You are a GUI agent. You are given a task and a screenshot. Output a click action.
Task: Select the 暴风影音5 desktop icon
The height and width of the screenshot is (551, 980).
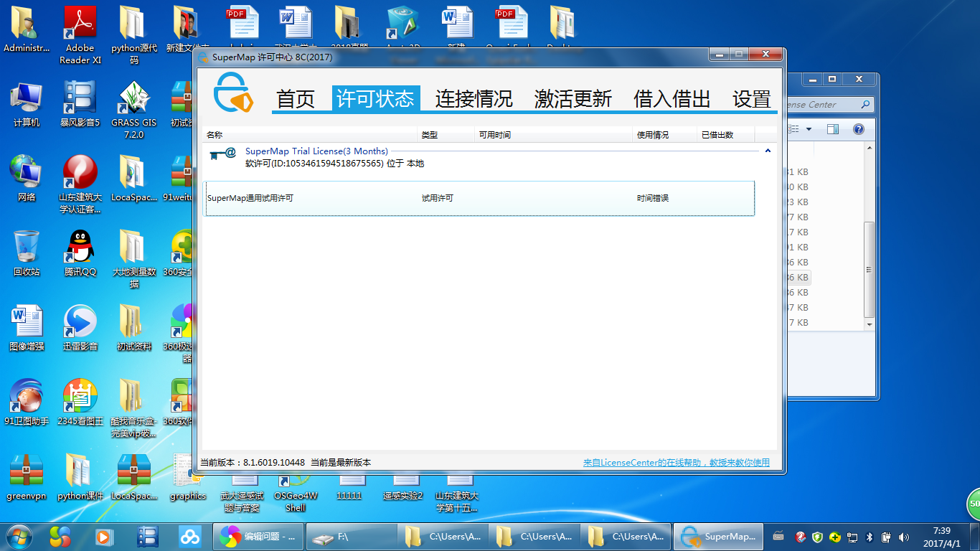coord(80,104)
